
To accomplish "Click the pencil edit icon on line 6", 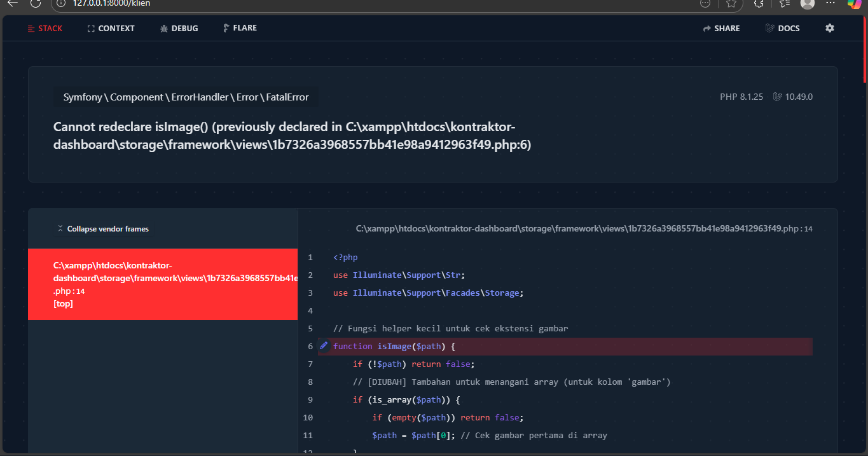I will [324, 346].
